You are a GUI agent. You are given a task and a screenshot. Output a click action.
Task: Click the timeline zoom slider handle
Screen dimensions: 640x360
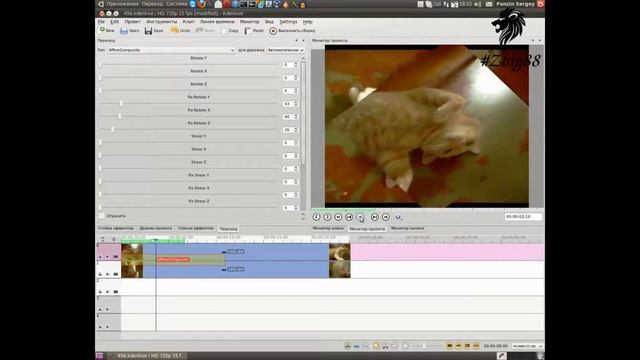[x=424, y=346]
